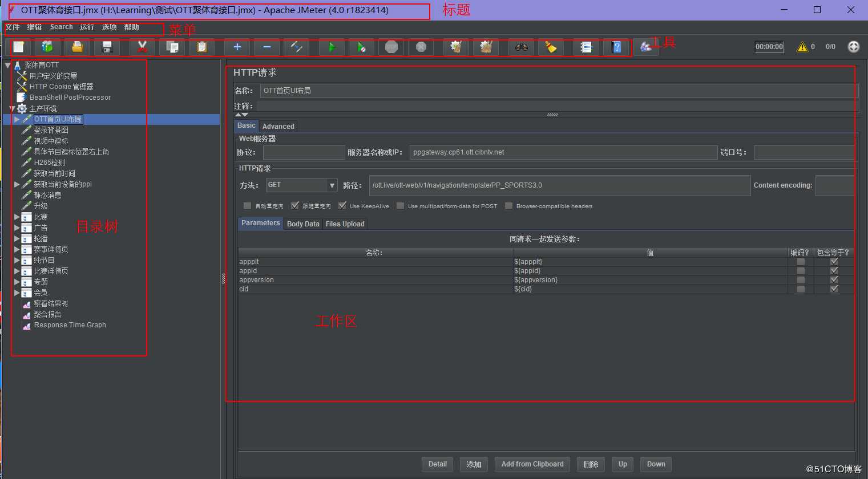
Task: Tick 编码? checkbox for appversion row
Action: 801,280
